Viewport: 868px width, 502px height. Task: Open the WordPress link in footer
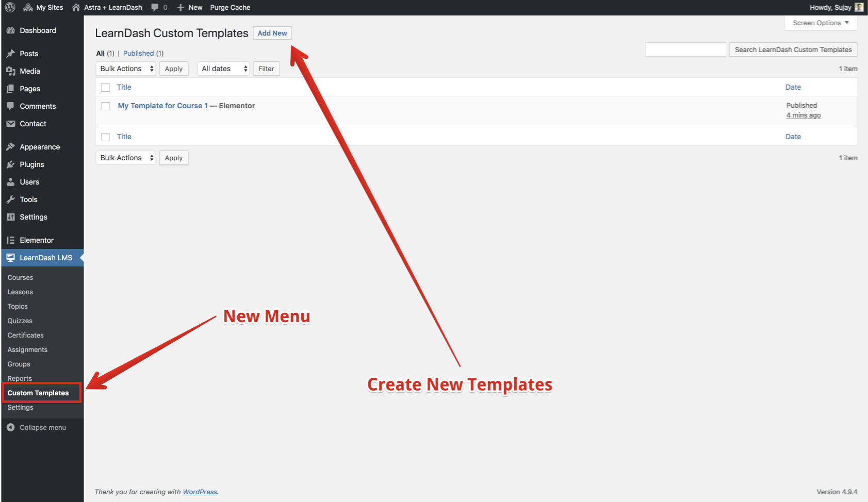coord(200,492)
